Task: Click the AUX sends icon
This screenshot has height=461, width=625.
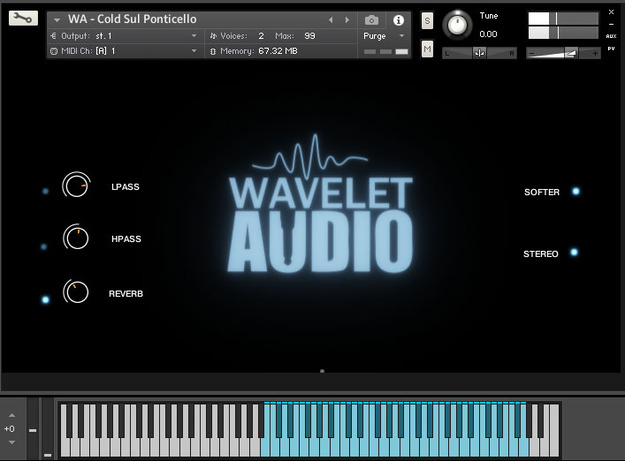Action: [x=611, y=36]
